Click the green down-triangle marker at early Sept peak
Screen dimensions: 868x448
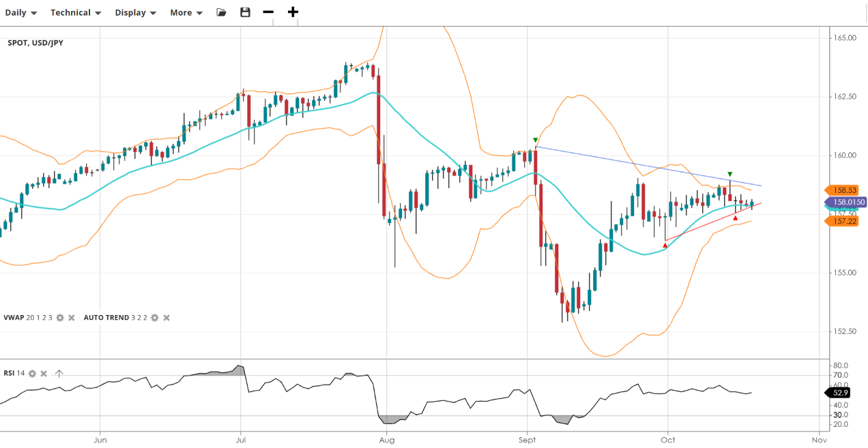[536, 140]
